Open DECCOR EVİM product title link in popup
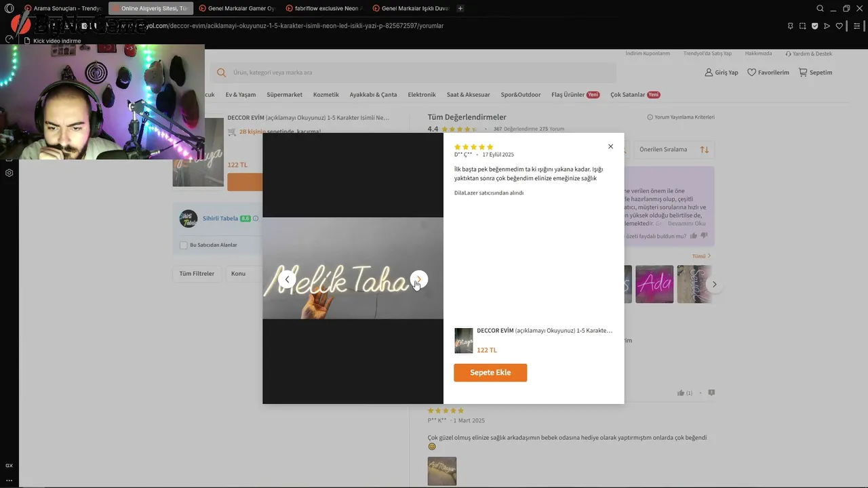 click(x=545, y=331)
